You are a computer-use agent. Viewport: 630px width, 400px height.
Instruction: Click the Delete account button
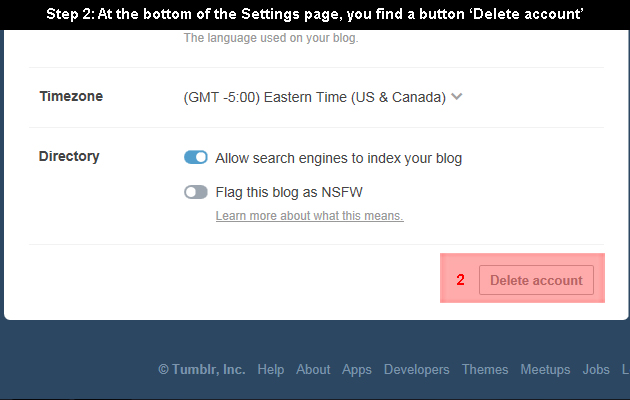pyautogui.click(x=536, y=280)
